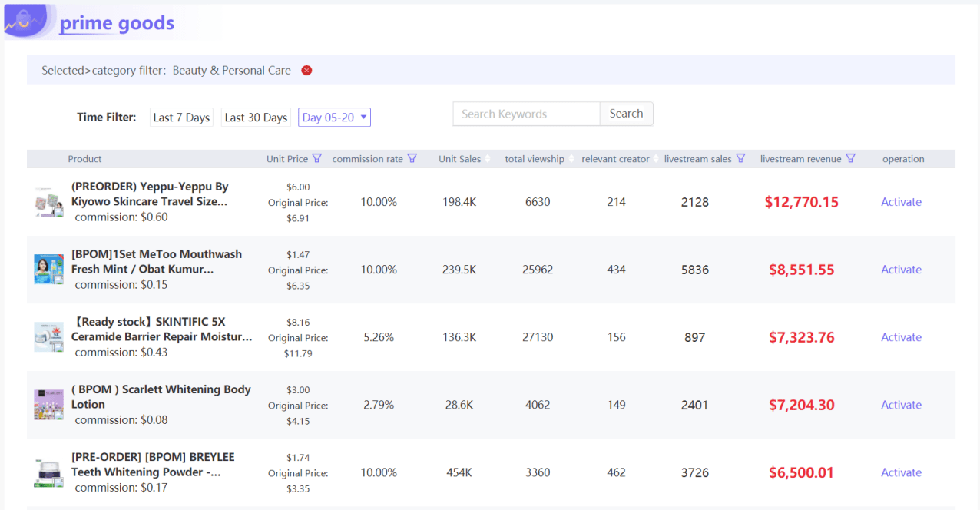Viewport: 980px width, 510px height.
Task: Click the 27130 total viewship cell
Action: click(538, 337)
